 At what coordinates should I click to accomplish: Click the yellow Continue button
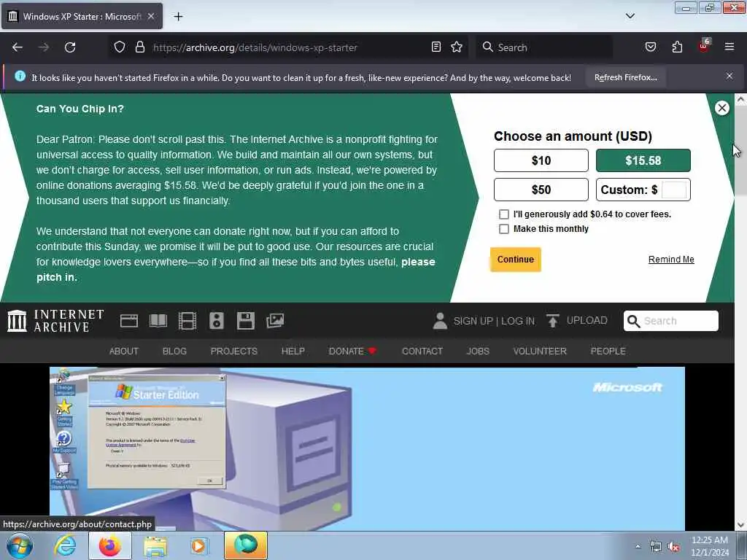(516, 260)
